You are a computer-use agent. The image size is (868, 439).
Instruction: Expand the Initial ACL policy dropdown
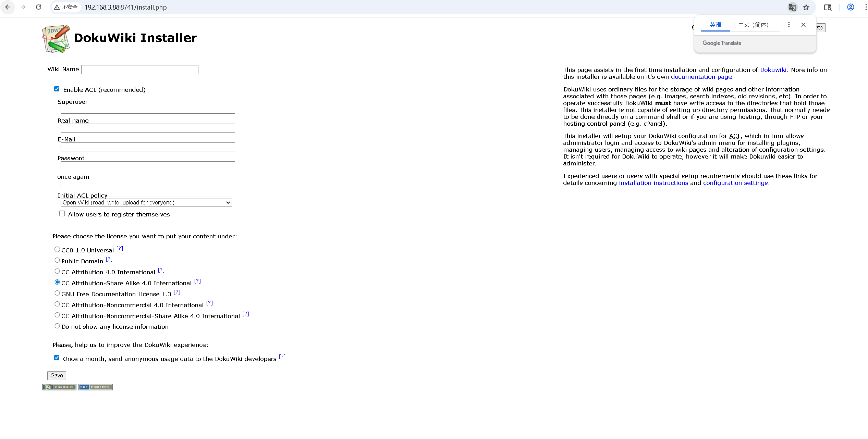click(146, 202)
